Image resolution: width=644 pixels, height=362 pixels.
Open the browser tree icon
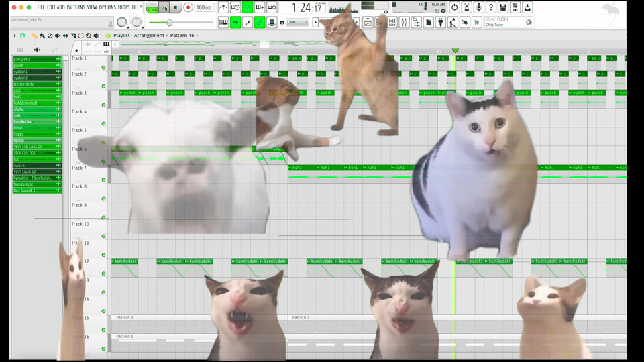click(417, 23)
